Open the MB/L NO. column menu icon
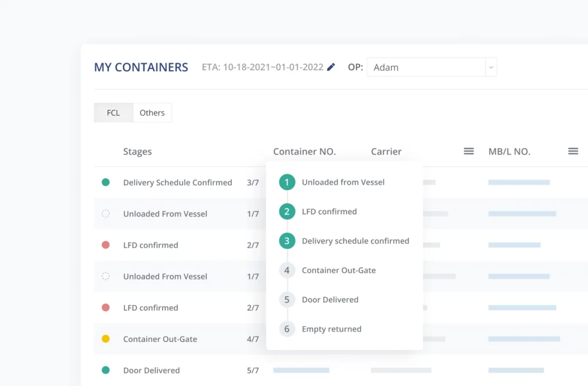 pyautogui.click(x=572, y=151)
